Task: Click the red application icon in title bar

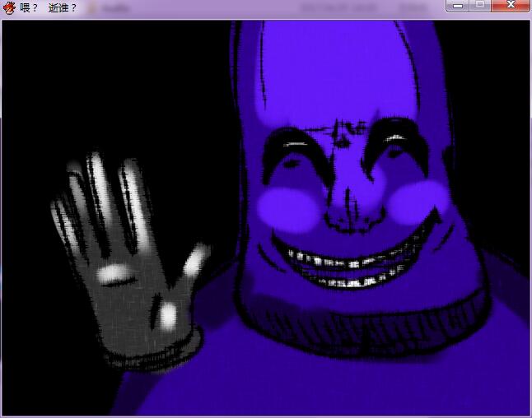Action: (x=9, y=7)
